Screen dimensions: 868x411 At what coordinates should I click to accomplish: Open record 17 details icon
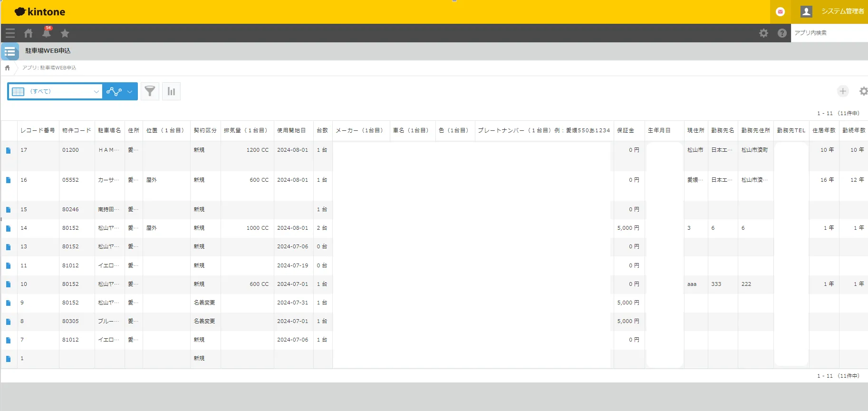tap(9, 150)
